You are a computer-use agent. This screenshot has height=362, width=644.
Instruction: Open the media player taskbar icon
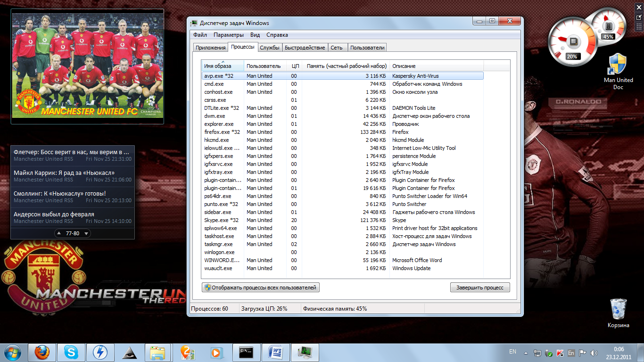216,353
